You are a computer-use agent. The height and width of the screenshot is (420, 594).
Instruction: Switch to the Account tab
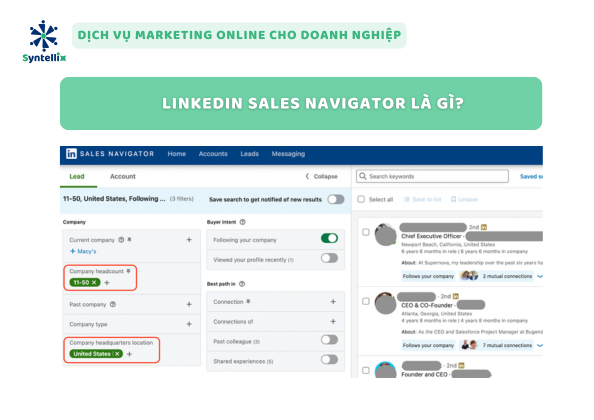click(123, 176)
